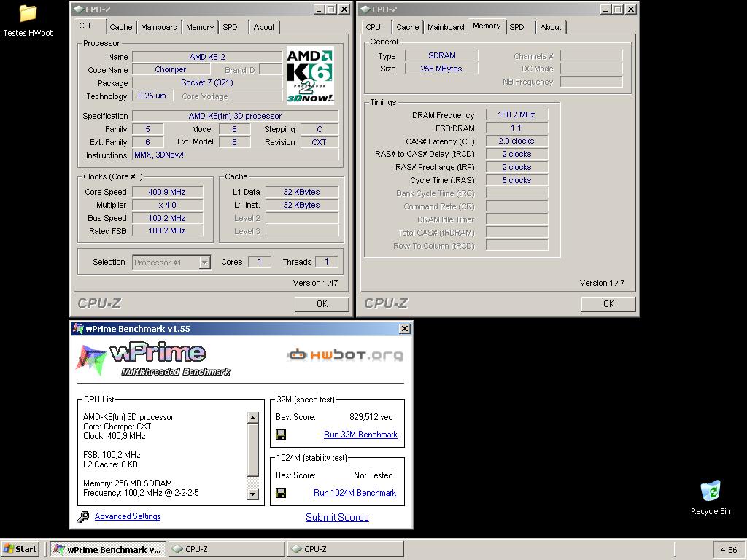
Task: Open Cache tab in right CPU-Z window
Action: click(407, 27)
